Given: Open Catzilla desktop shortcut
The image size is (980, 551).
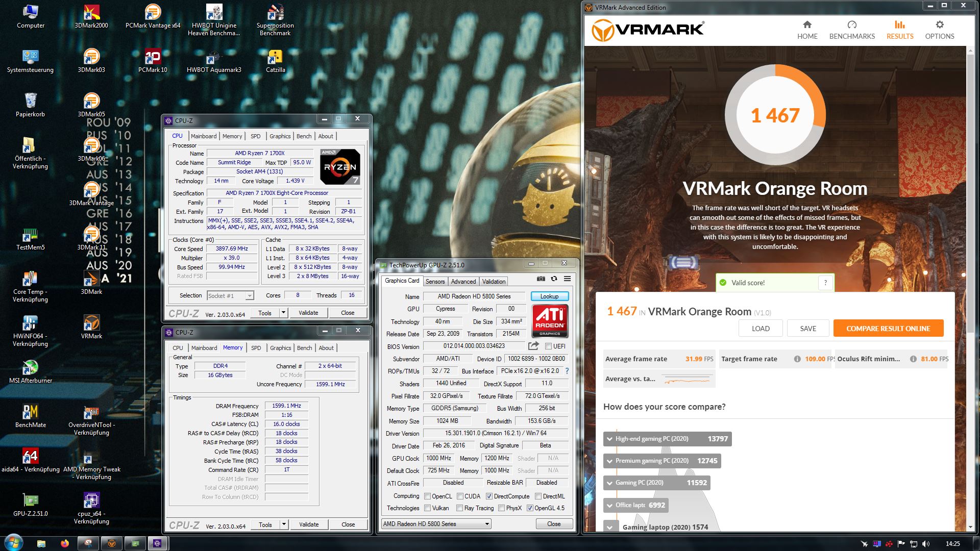Looking at the screenshot, I should [x=275, y=61].
